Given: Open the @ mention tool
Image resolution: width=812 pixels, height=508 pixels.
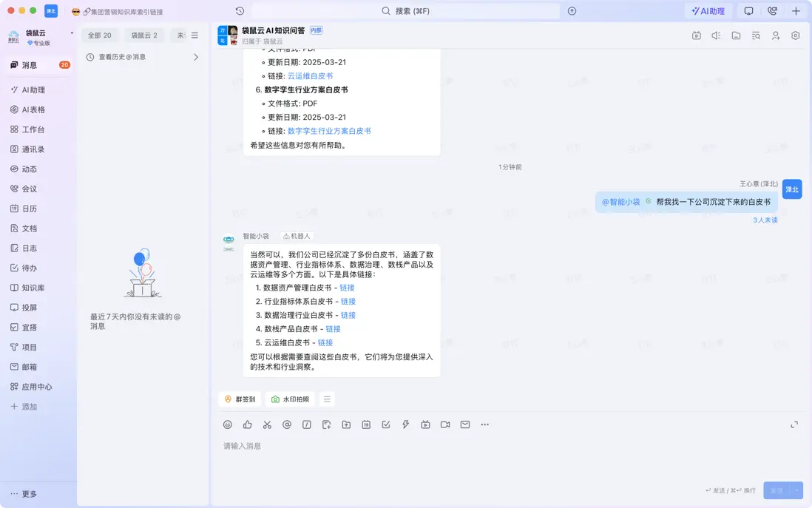Looking at the screenshot, I should tap(287, 424).
